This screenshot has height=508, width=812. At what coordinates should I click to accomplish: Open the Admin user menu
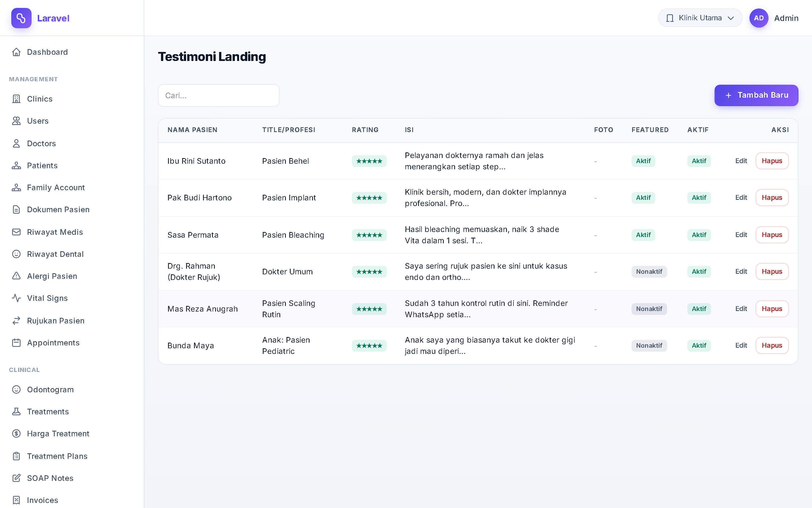(774, 18)
